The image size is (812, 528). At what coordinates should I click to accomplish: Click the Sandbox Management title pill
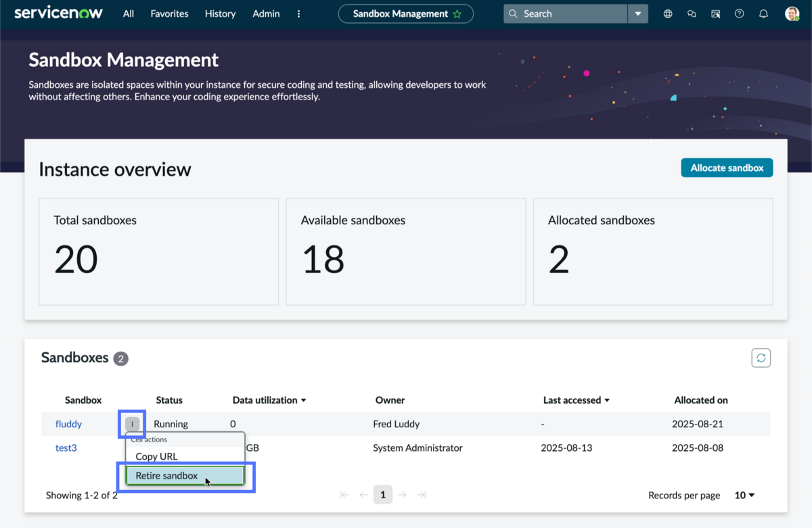(406, 14)
